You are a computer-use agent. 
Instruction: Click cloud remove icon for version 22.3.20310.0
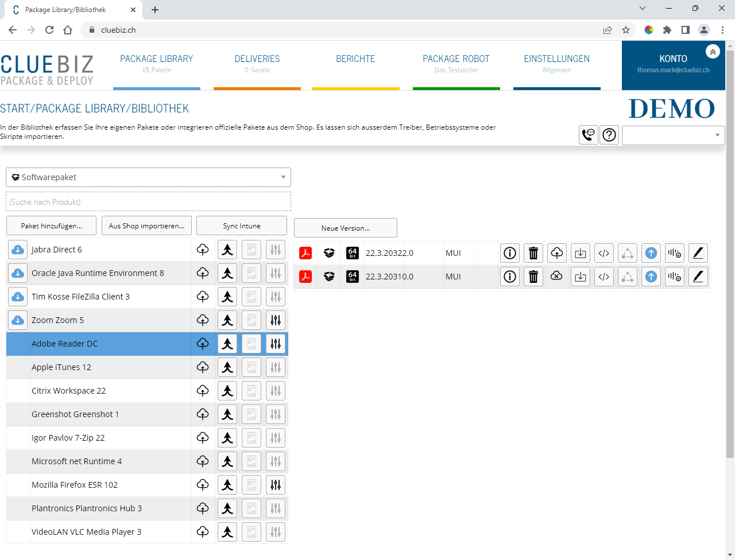(556, 276)
